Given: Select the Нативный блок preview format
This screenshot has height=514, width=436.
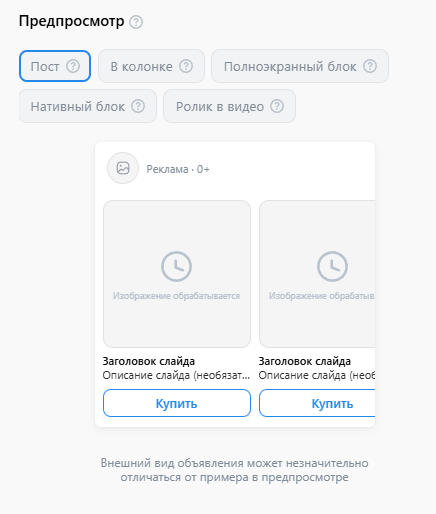Looking at the screenshot, I should pos(88,106).
